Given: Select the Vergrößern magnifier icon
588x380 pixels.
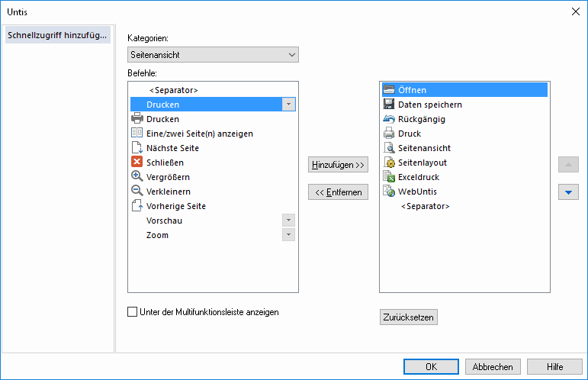Looking at the screenshot, I should (137, 176).
